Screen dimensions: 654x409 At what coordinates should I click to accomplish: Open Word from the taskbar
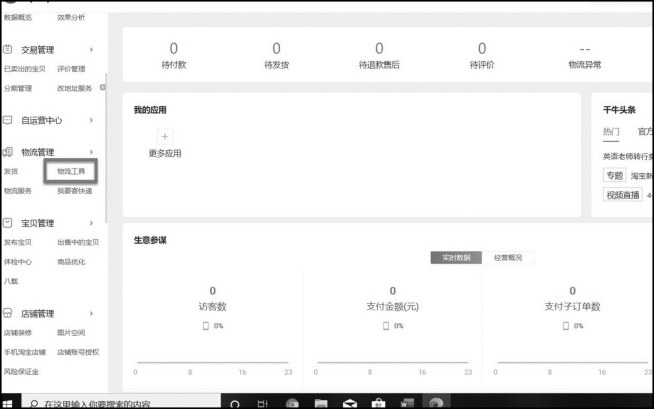[x=407, y=403]
